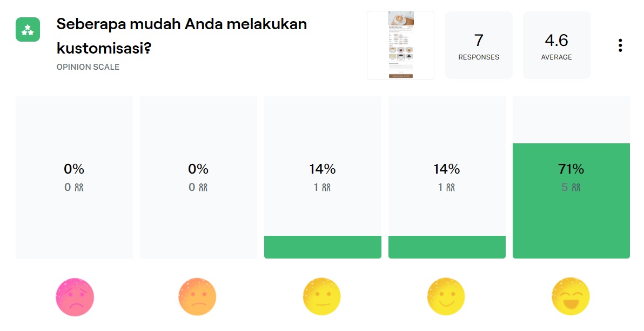Click the green opinion scale stars icon
Viewport: 644px width, 331px height.
click(28, 30)
